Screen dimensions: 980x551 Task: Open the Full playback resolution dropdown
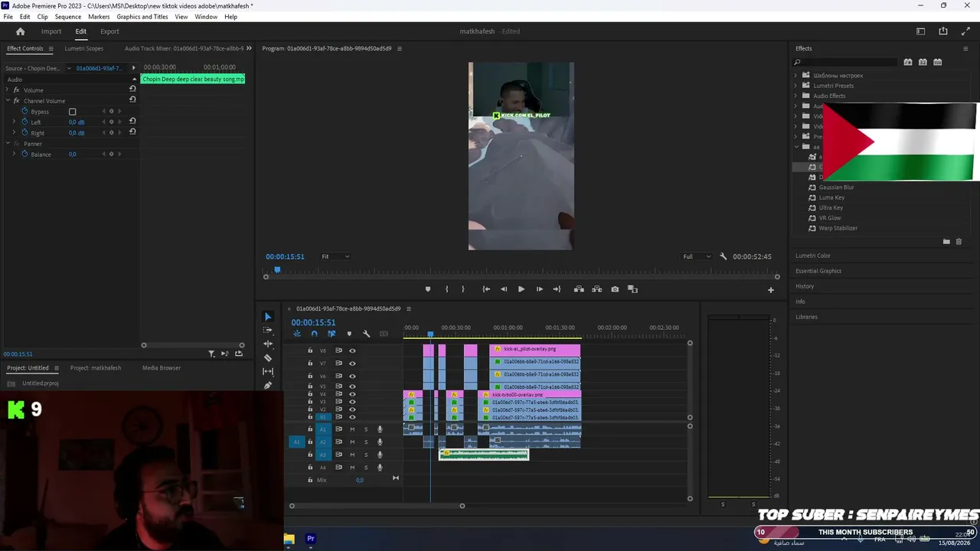click(x=697, y=256)
